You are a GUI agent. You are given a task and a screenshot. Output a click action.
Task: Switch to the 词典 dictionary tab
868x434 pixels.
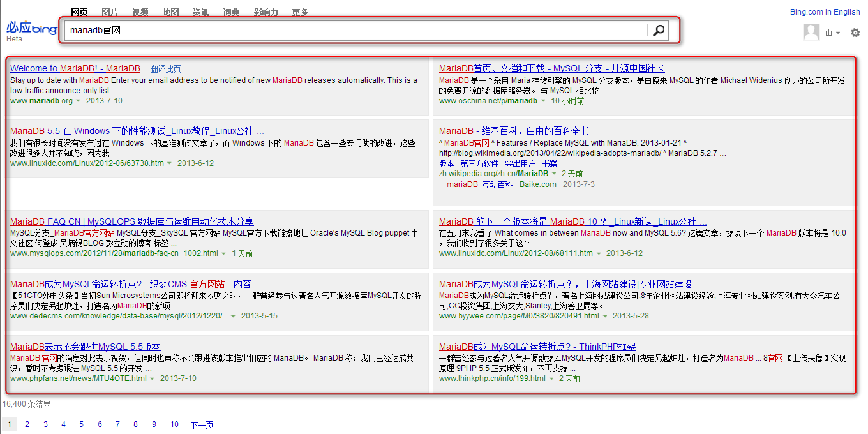tap(231, 12)
